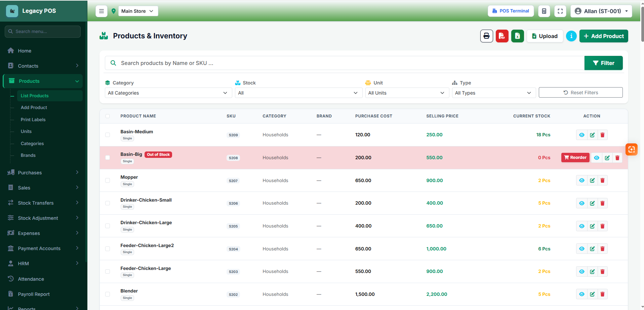Edit the Mopper product
This screenshot has height=310, width=644.
(x=592, y=180)
